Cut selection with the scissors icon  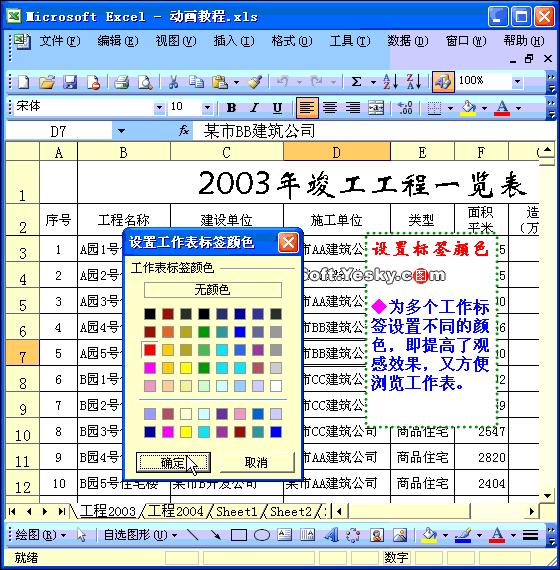[173, 82]
